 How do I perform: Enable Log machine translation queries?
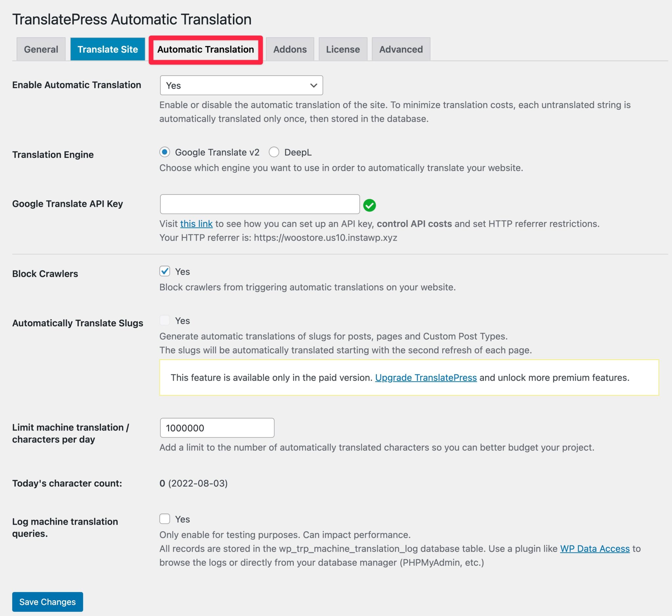(x=165, y=518)
